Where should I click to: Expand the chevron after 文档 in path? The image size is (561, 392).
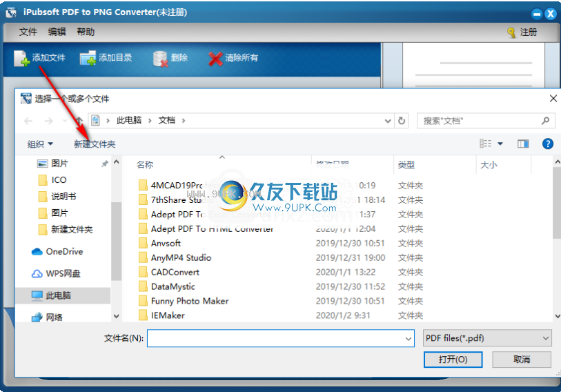pyautogui.click(x=184, y=121)
